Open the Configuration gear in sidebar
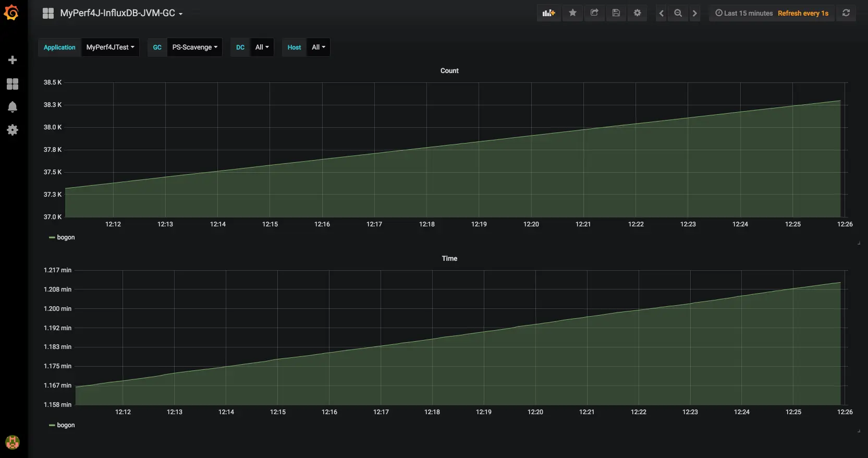Screen dimensions: 868x458 click(x=13, y=130)
